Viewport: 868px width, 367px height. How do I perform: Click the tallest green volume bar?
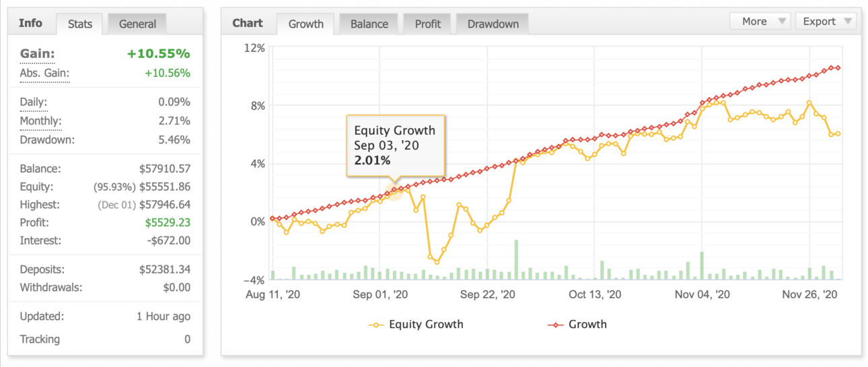[x=516, y=260]
